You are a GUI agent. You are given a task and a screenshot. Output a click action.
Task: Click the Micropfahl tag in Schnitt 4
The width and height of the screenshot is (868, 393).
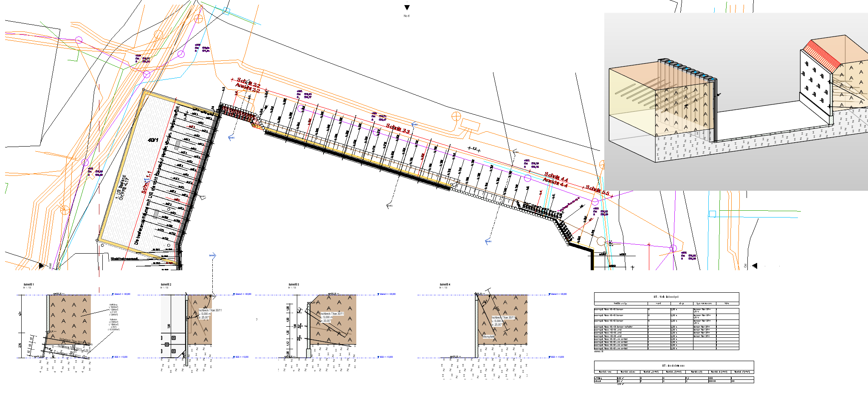pyautogui.click(x=488, y=336)
